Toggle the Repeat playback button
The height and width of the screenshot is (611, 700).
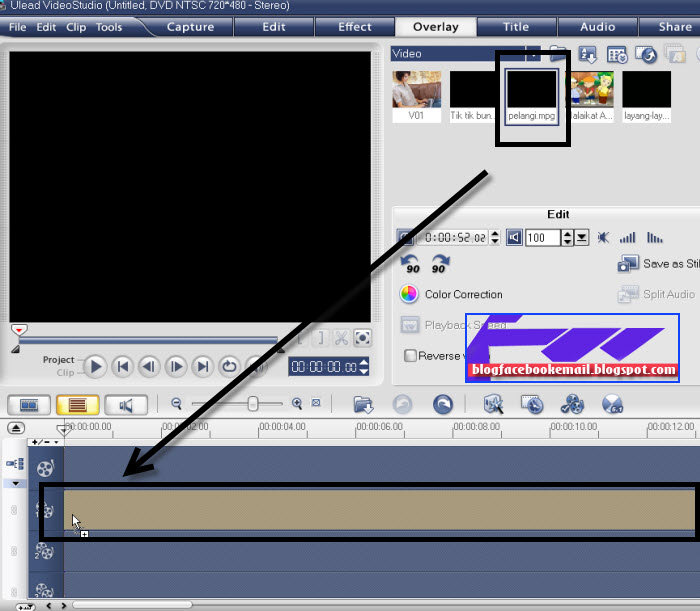(229, 367)
